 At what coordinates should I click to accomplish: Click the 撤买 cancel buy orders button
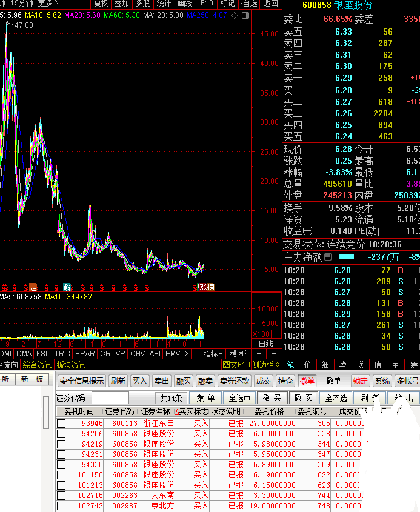pyautogui.click(x=272, y=398)
